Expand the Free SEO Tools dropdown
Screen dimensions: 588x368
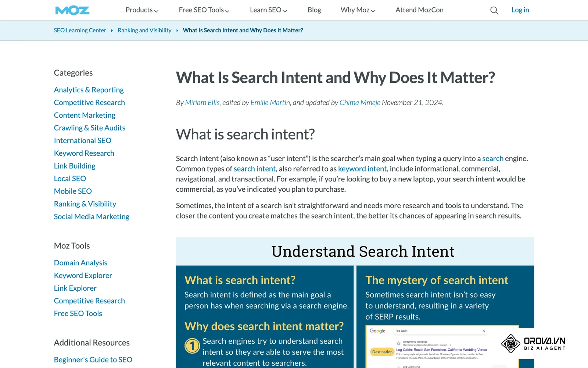pyautogui.click(x=204, y=10)
